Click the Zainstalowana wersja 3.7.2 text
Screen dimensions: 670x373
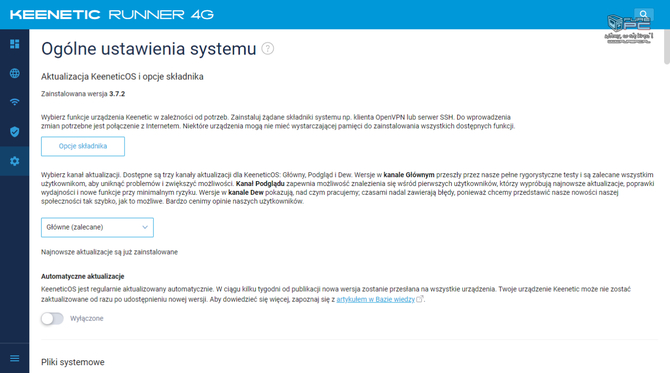[83, 94]
